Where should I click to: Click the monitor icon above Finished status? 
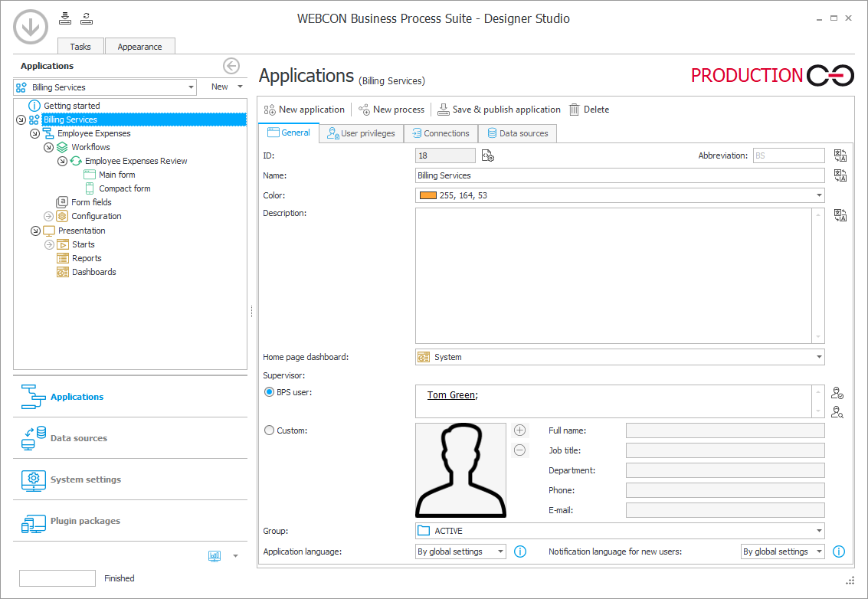tap(215, 556)
